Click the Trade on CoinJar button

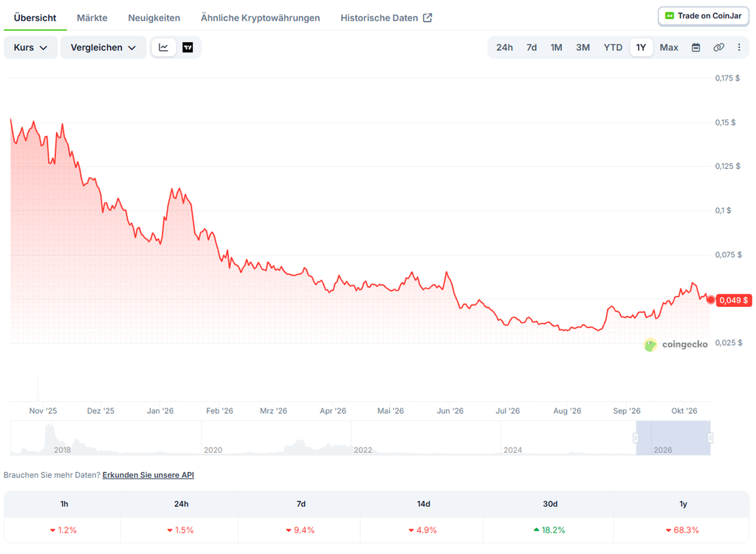coord(704,16)
